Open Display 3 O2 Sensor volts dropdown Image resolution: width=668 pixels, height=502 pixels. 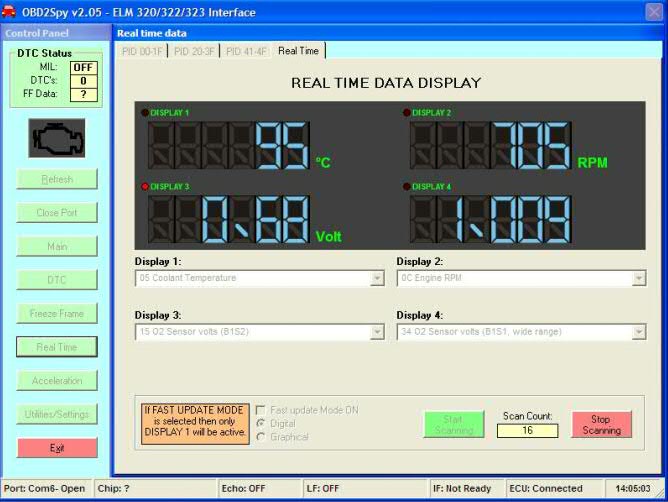coord(377,332)
